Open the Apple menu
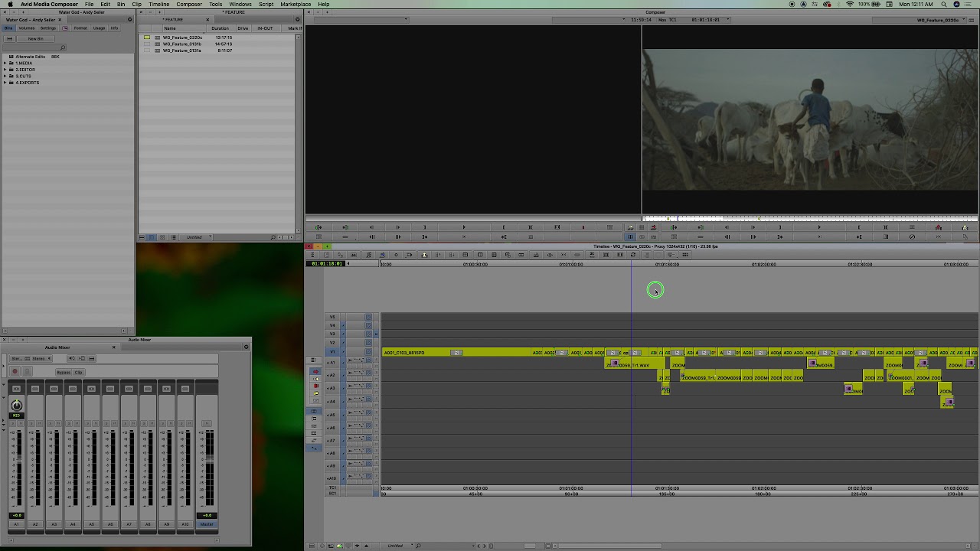The height and width of the screenshot is (551, 980). pyautogui.click(x=10, y=4)
